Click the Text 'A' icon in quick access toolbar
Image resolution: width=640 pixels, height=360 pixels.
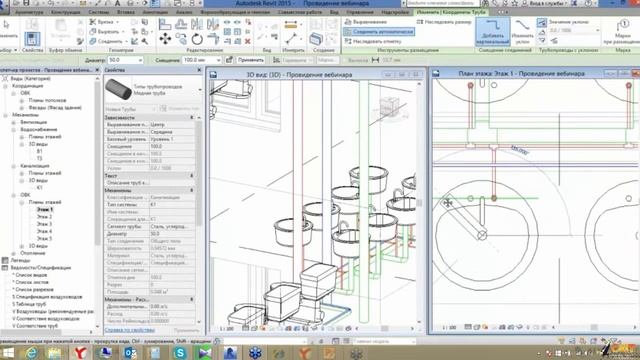click(118, 3)
